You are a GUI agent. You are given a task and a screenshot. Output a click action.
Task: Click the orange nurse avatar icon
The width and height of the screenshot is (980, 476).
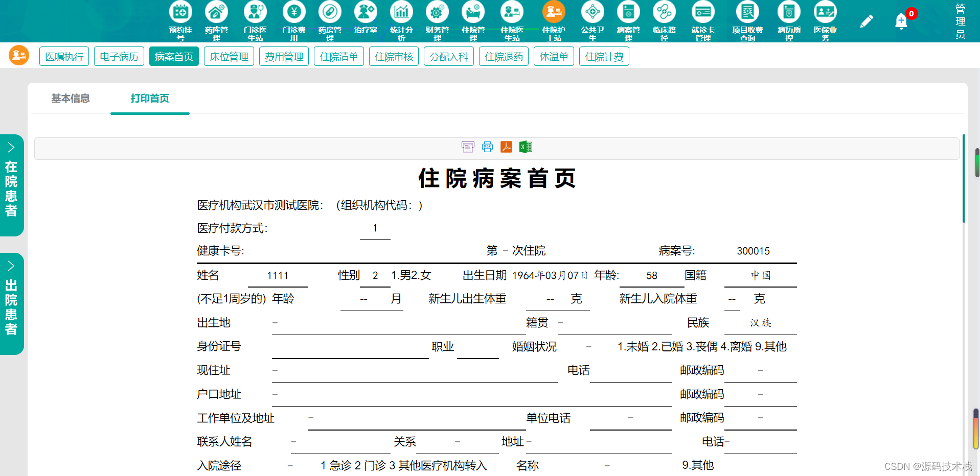[x=19, y=55]
